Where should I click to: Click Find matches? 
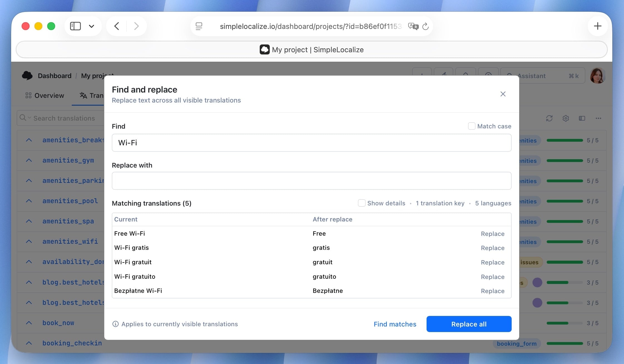[395, 324]
